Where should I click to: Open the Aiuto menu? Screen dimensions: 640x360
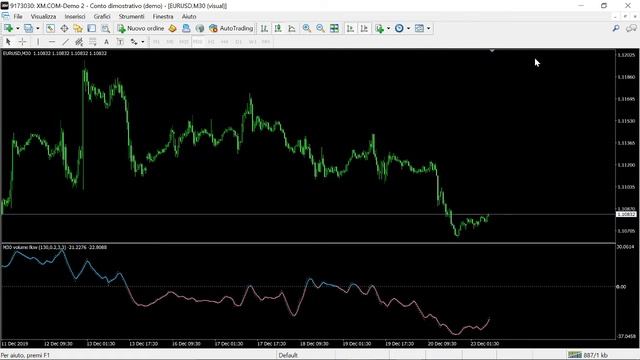pos(189,16)
